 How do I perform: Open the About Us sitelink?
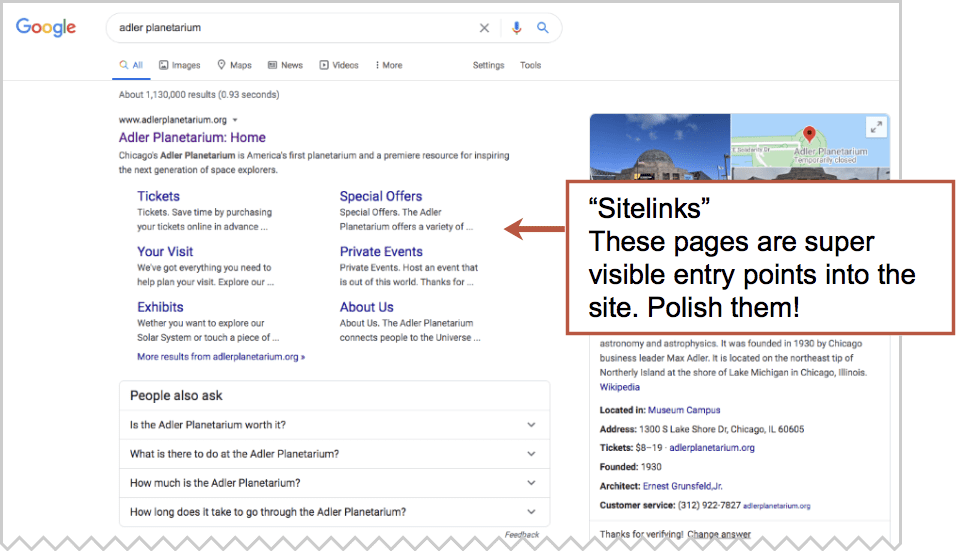pos(366,307)
